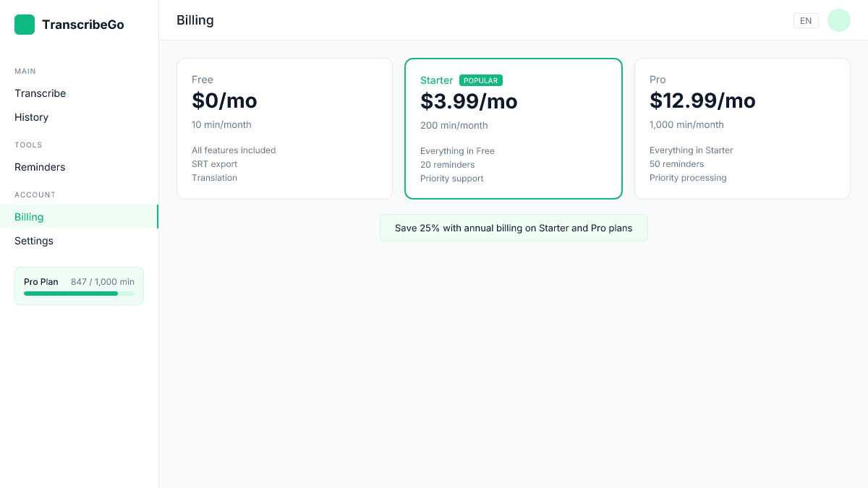Open the EN language selector
This screenshot has width=868, height=488.
click(806, 20)
